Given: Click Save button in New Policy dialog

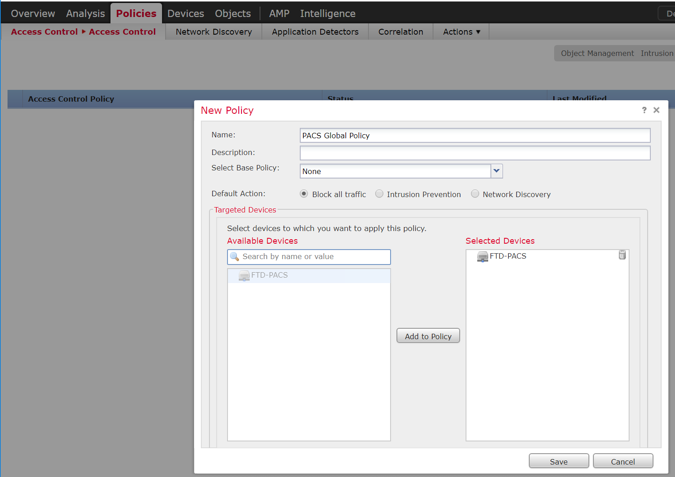Looking at the screenshot, I should (559, 461).
